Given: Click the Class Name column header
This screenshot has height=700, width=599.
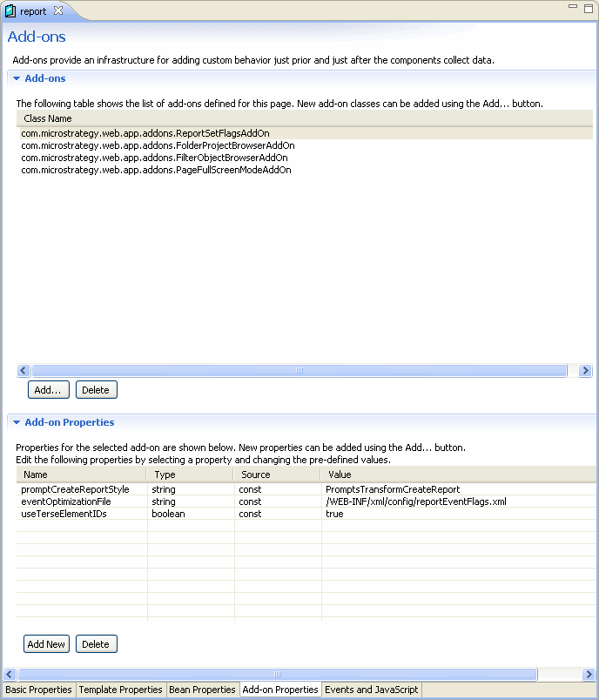Looking at the screenshot, I should point(306,118).
